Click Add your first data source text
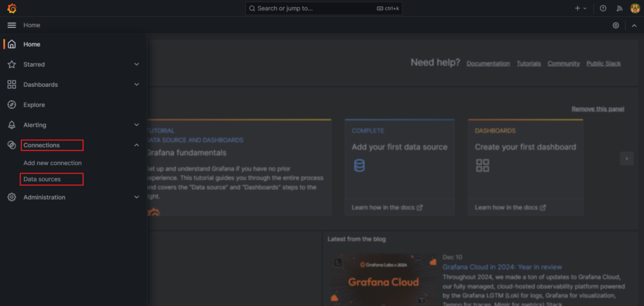The height and width of the screenshot is (306, 644). tap(399, 147)
